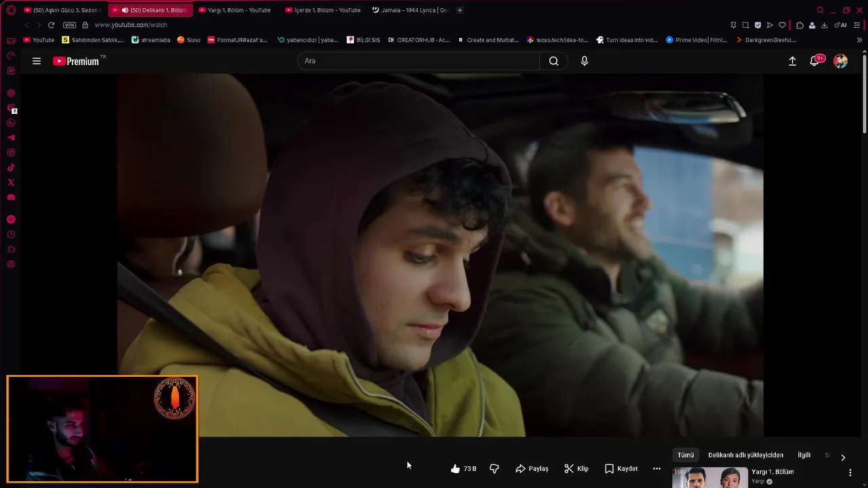Open Instagram from the sidebar
Screen dimensions: 868x488
[11, 152]
